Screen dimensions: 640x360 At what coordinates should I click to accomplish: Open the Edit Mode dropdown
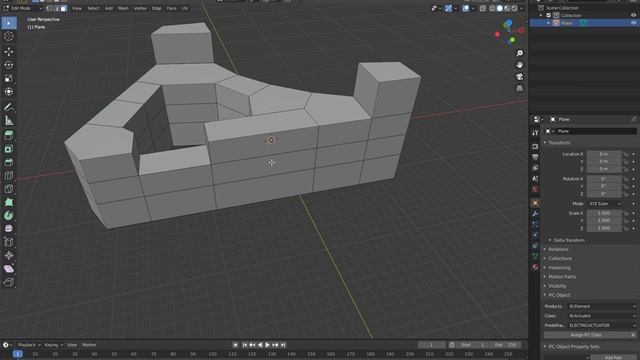(x=23, y=8)
